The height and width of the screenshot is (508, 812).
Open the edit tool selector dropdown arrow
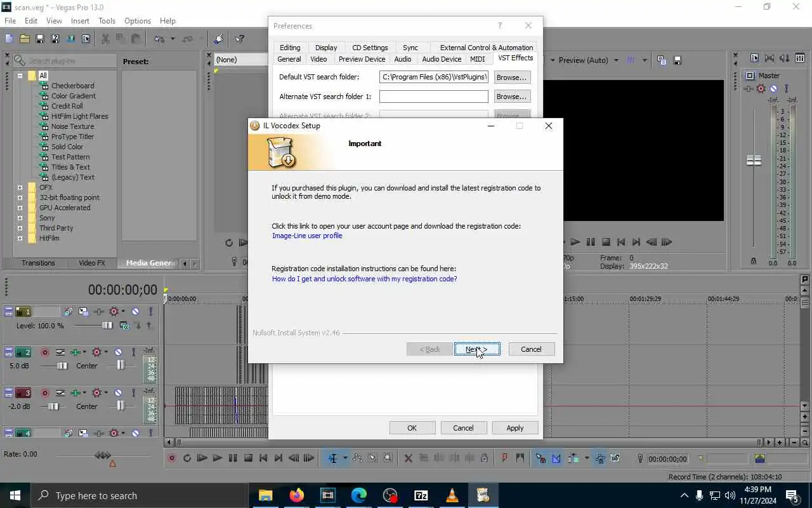(x=345, y=458)
